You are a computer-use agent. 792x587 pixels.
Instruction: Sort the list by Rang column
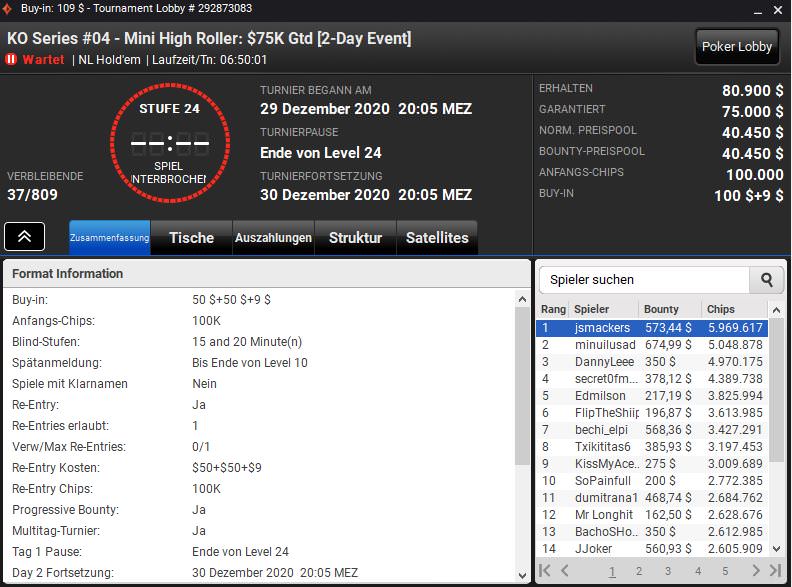(553, 309)
